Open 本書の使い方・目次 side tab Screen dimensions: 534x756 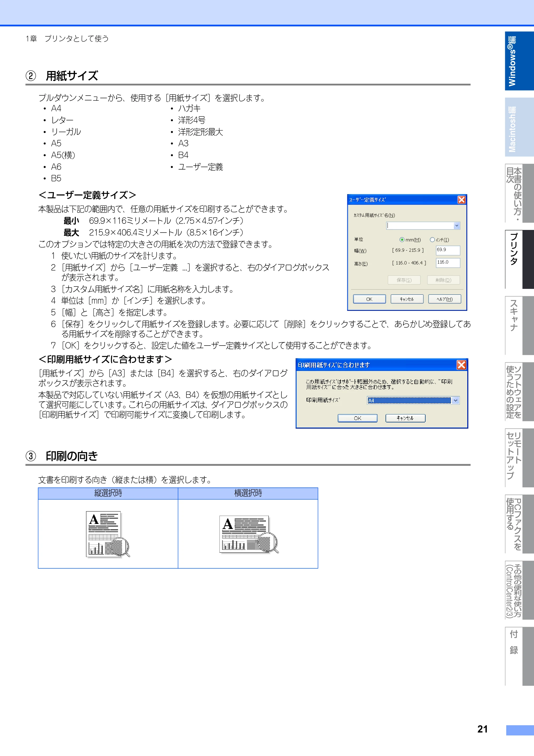point(519,193)
